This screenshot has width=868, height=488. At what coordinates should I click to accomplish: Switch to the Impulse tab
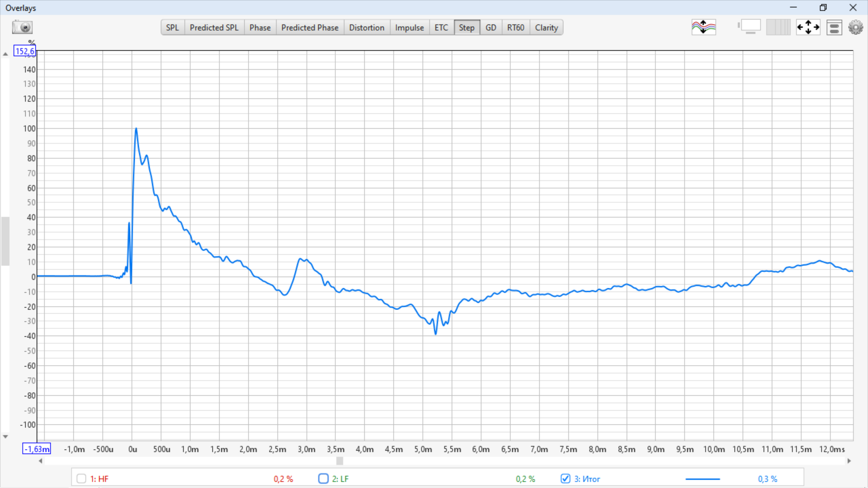[x=409, y=28]
